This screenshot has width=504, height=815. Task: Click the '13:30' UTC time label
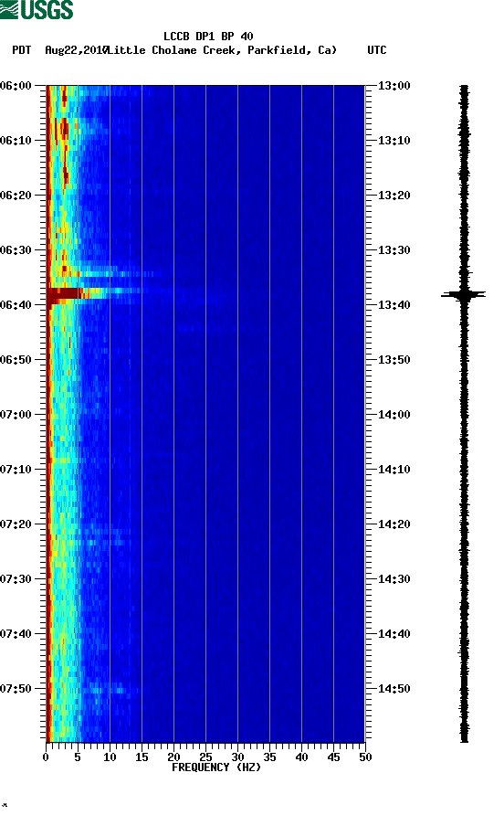point(394,250)
